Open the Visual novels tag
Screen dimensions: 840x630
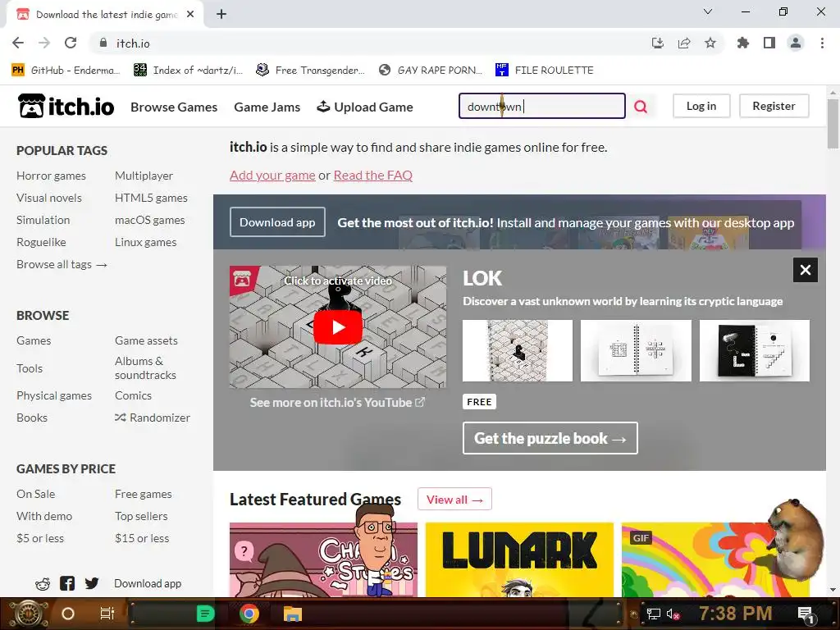click(x=48, y=198)
